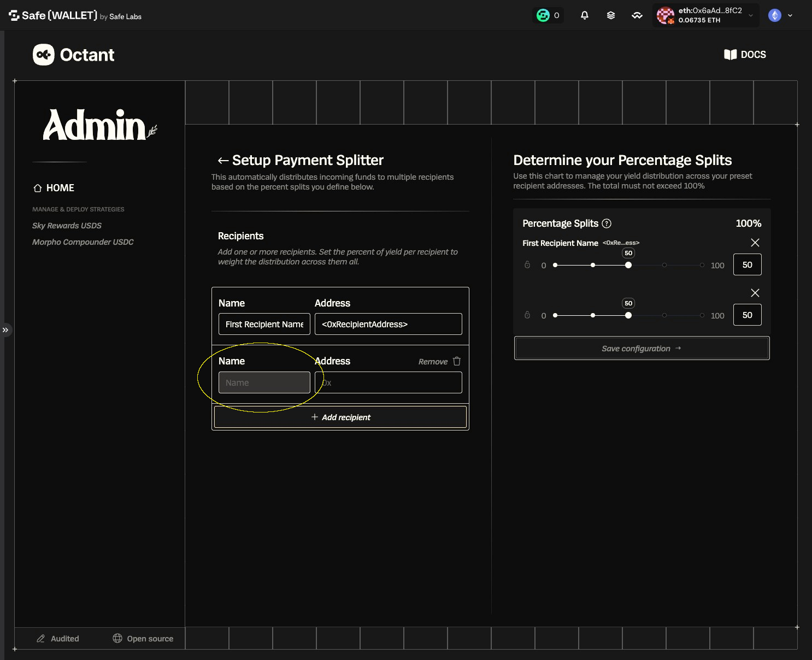Viewport: 812px width, 660px height.
Task: Click the Remove trash icon for second recipient
Action: [x=457, y=361]
